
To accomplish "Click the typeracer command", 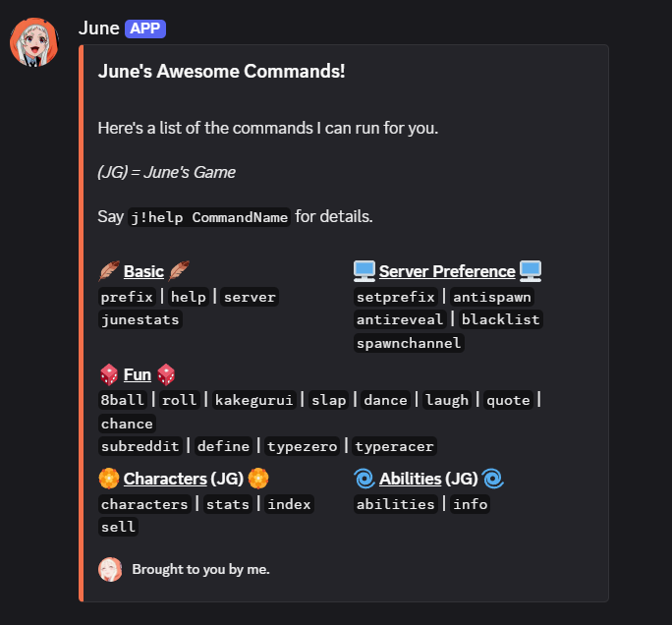I will (x=394, y=446).
